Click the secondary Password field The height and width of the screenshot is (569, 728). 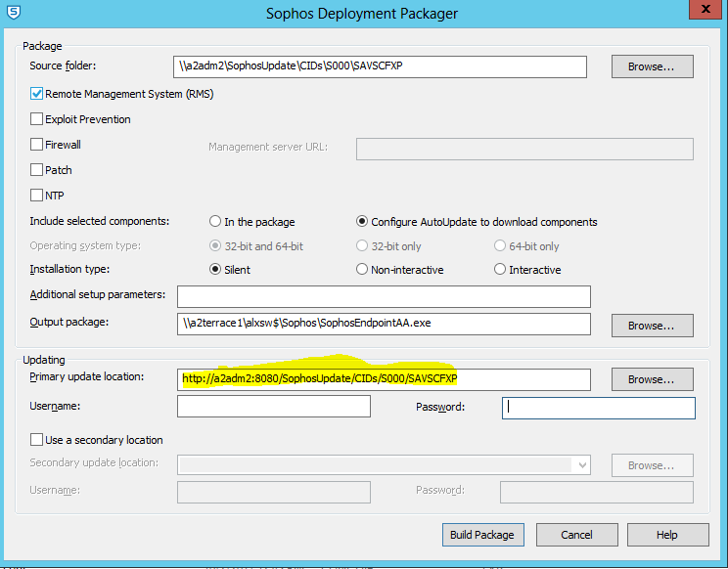pyautogui.click(x=597, y=492)
